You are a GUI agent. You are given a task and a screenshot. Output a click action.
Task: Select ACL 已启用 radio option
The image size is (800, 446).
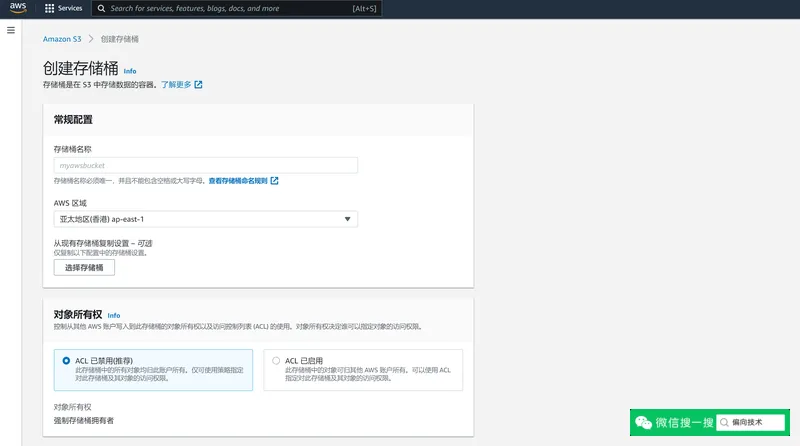click(276, 361)
